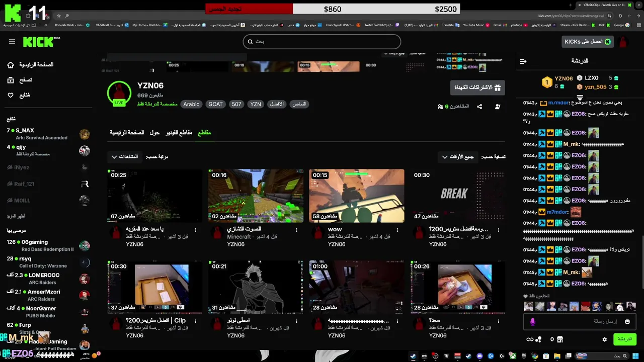Click the browser reload icon
Image resolution: width=644 pixels, height=362 pixels.
pyautogui.click(x=620, y=16)
